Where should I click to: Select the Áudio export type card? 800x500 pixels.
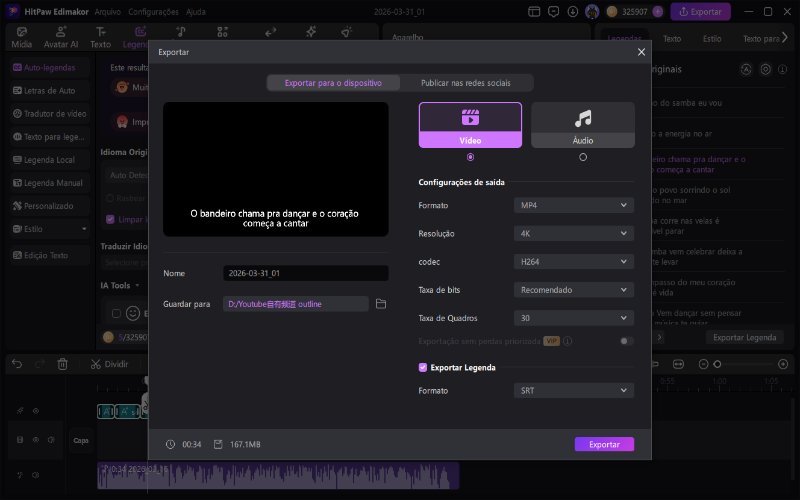click(x=582, y=125)
